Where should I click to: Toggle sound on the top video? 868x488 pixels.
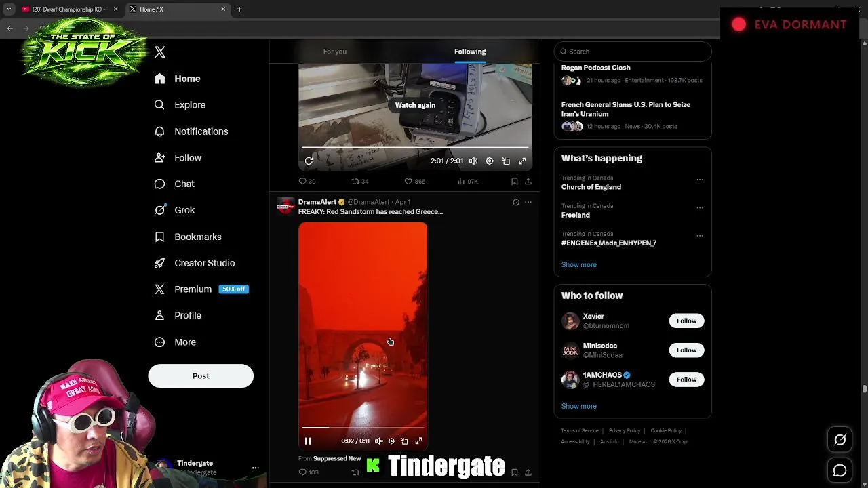click(x=473, y=161)
